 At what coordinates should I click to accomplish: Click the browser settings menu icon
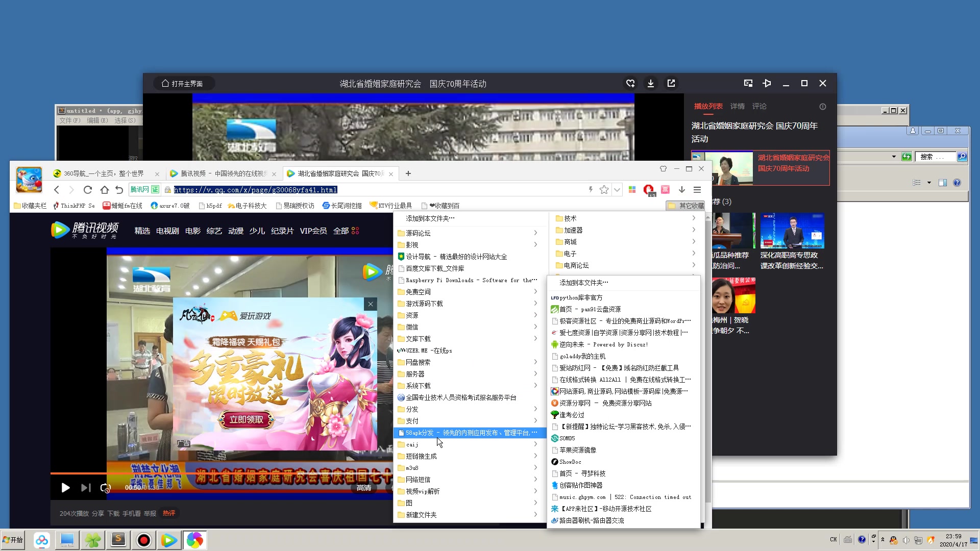(x=698, y=190)
